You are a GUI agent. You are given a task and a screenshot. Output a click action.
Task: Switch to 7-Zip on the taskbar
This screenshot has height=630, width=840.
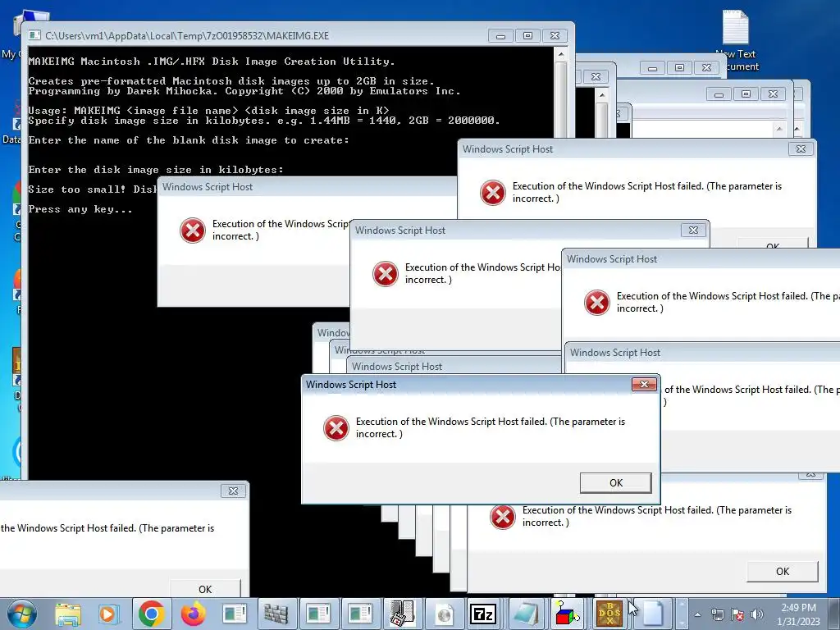pos(482,614)
